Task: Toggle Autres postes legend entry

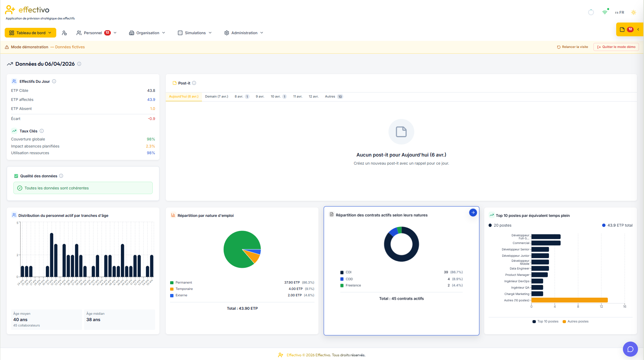Action: point(575,321)
